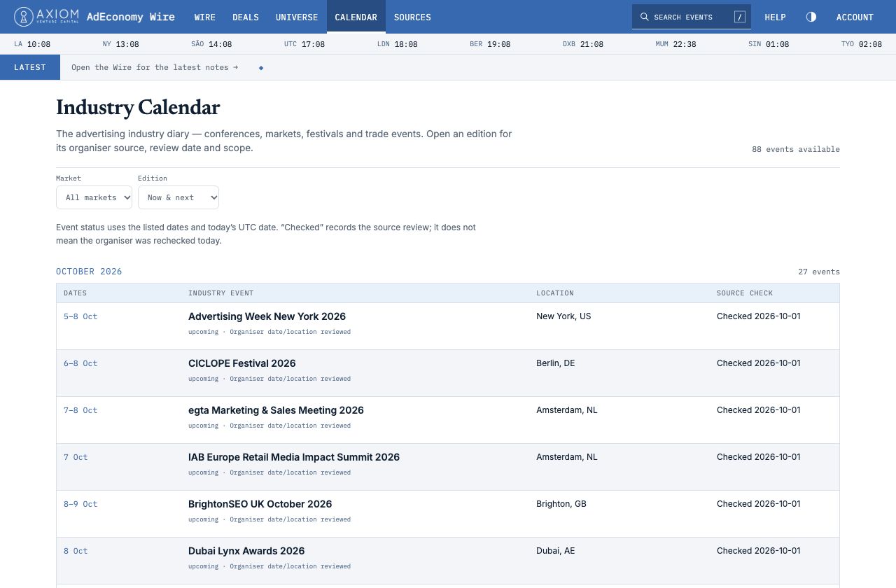Click the 5–8 Oct date cell
Viewport: 896px width, 588px height.
coord(80,316)
